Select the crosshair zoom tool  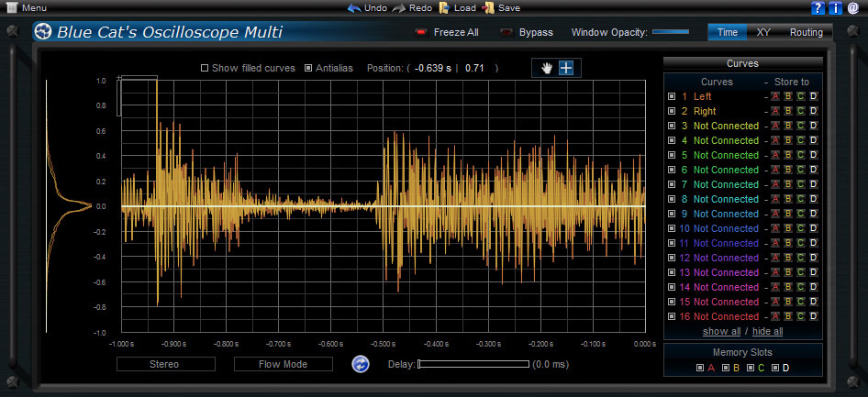point(566,68)
